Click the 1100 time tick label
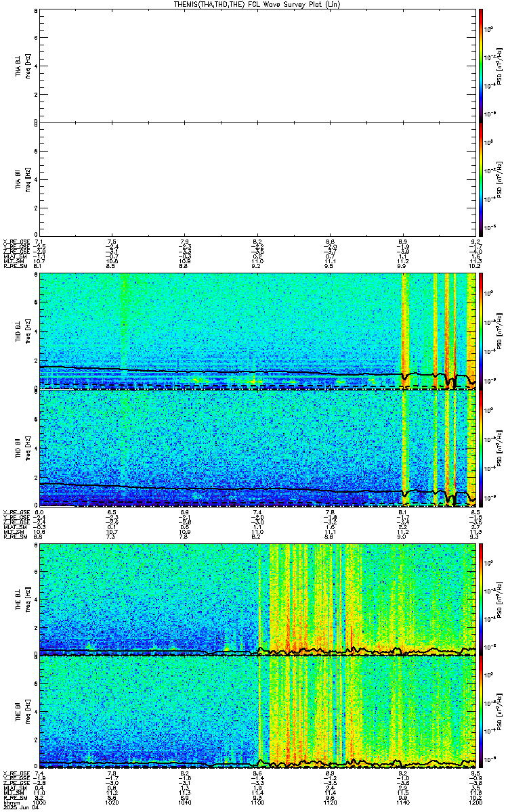 point(257,803)
